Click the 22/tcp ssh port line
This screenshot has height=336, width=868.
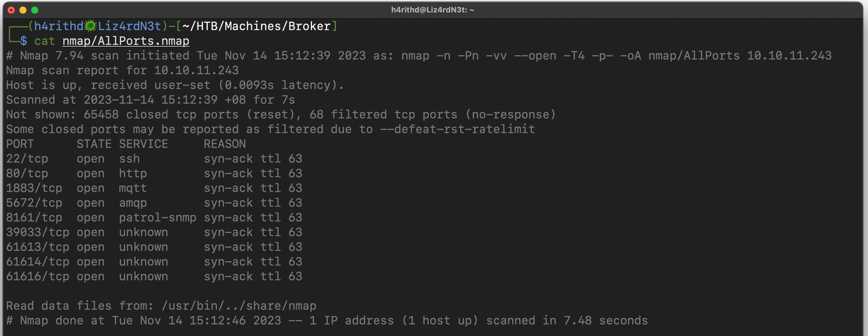27,159
